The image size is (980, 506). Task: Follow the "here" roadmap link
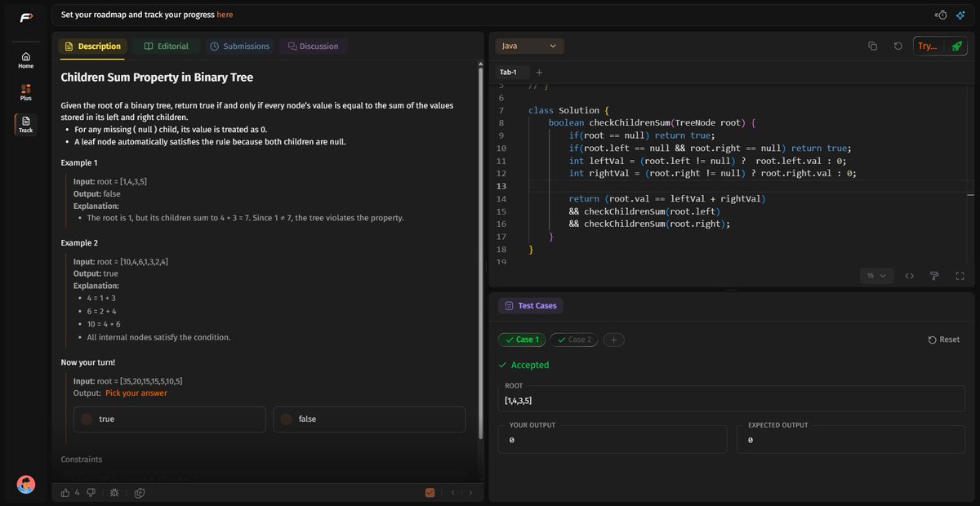[225, 15]
